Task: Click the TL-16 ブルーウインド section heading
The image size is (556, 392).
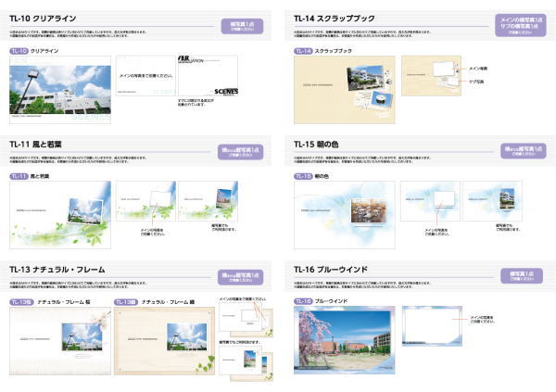Action: coord(331,270)
